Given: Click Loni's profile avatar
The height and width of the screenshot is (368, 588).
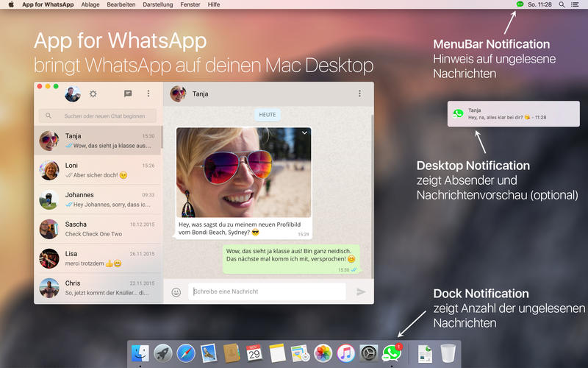Looking at the screenshot, I should click(49, 170).
